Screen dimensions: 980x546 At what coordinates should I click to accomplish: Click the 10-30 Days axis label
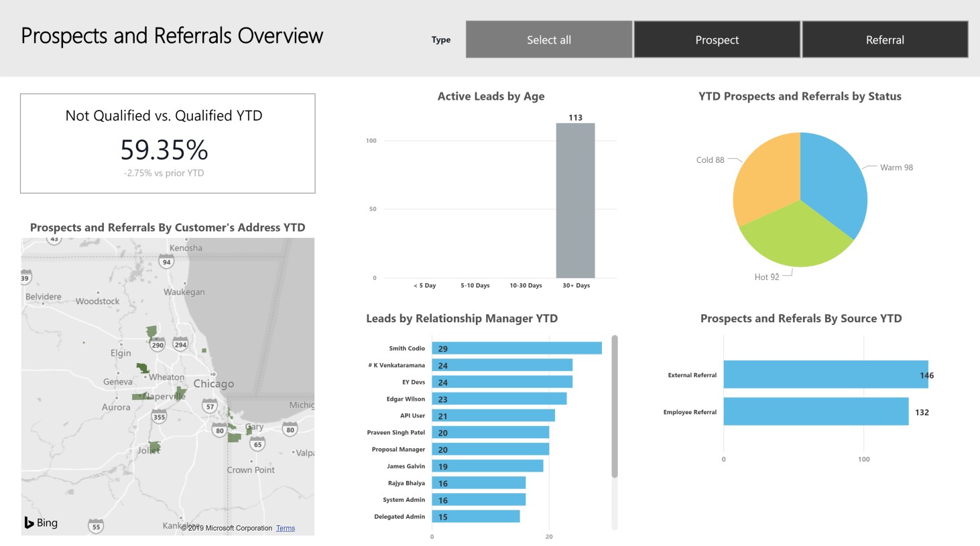click(x=526, y=285)
